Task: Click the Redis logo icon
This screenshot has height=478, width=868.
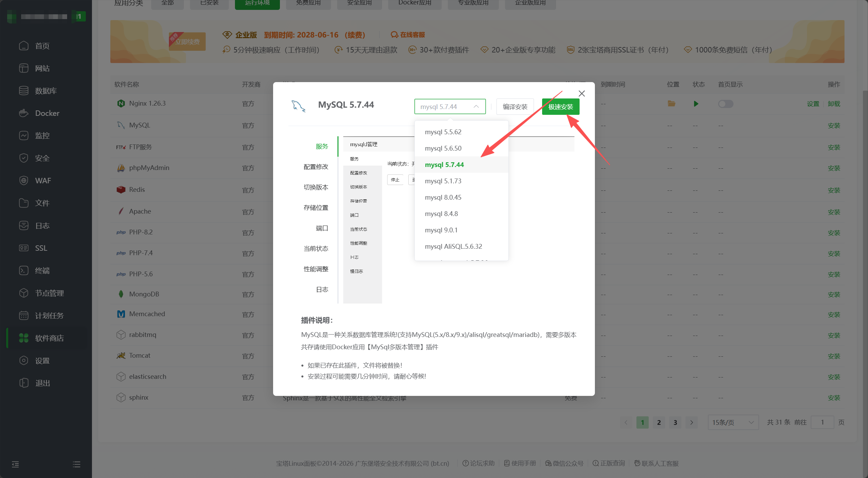Action: click(x=121, y=190)
